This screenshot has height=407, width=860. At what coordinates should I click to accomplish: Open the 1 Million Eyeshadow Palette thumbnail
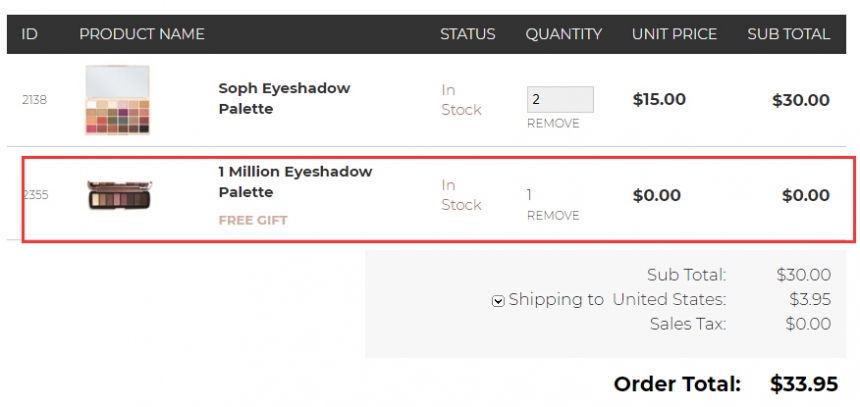118,194
